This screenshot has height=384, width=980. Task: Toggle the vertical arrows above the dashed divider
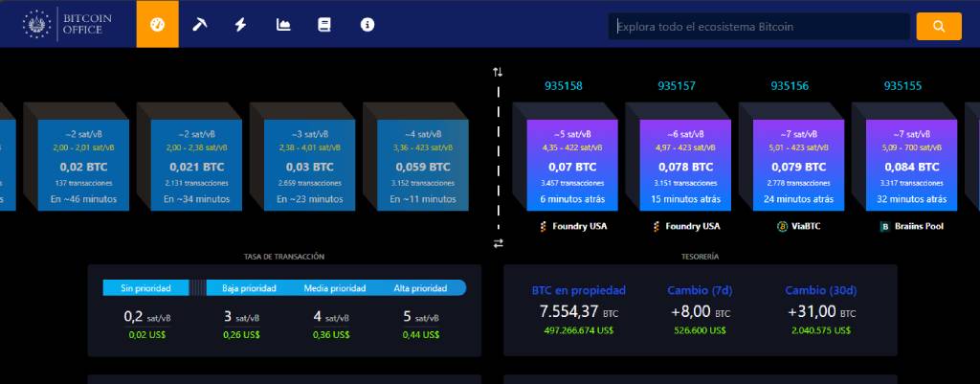click(x=498, y=72)
